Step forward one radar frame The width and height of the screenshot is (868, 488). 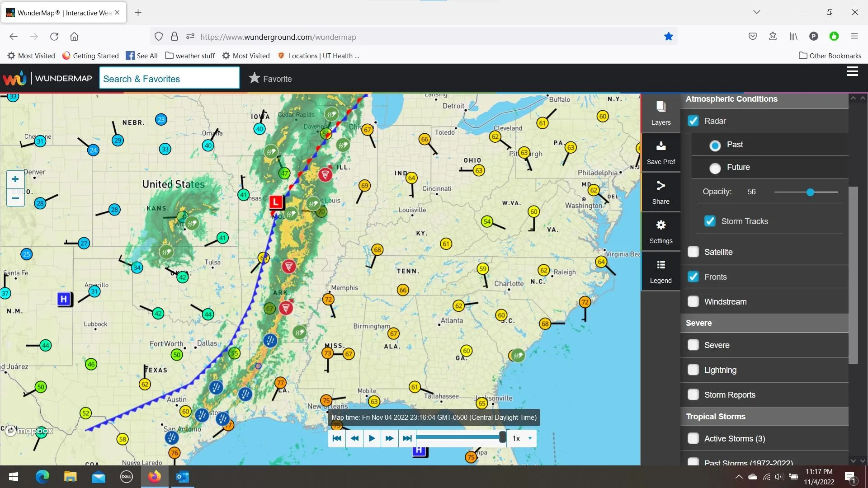(390, 438)
